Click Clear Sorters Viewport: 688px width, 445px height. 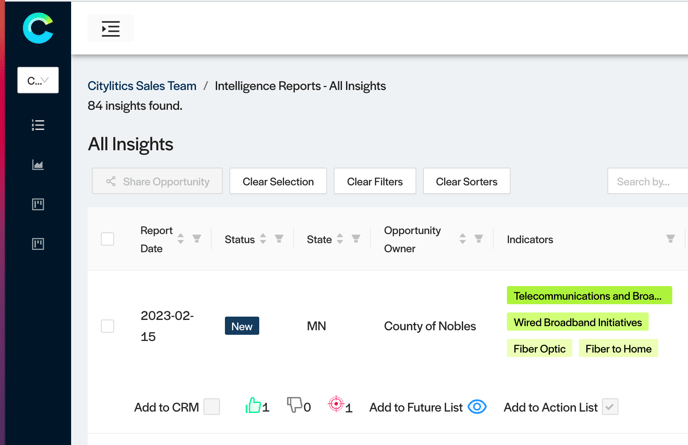pyautogui.click(x=466, y=181)
